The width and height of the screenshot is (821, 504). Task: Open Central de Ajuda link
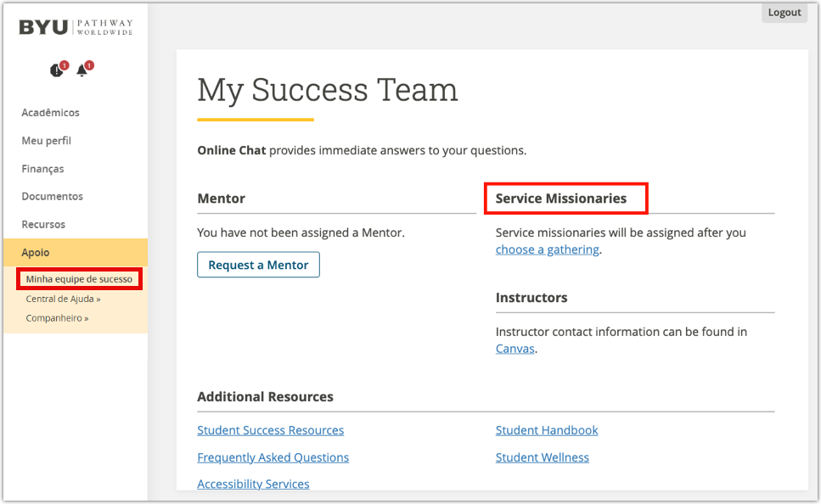pos(63,299)
